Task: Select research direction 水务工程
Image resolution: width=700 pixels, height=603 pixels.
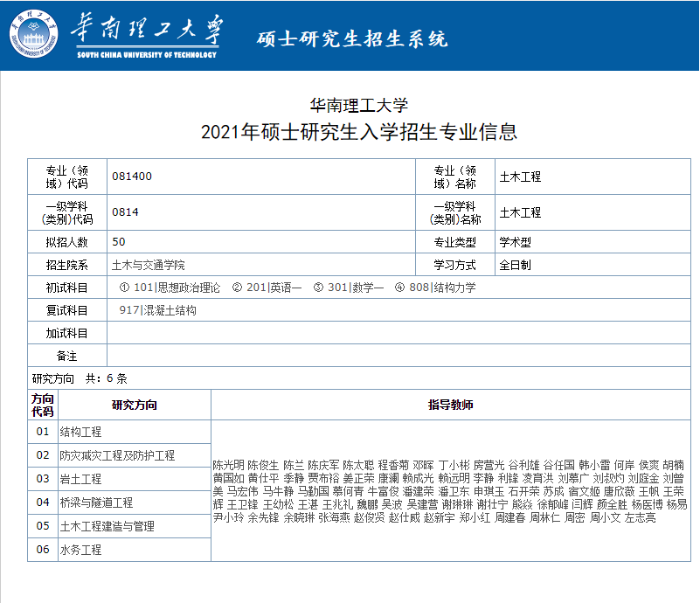Action: (x=80, y=550)
